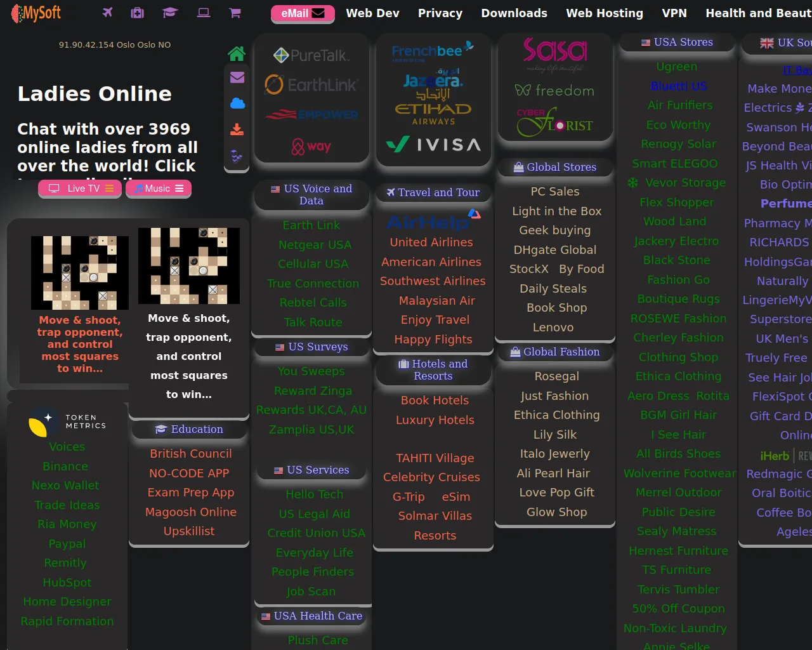Select the Privacy menu item
Screen dimensions: 812x650
click(440, 13)
